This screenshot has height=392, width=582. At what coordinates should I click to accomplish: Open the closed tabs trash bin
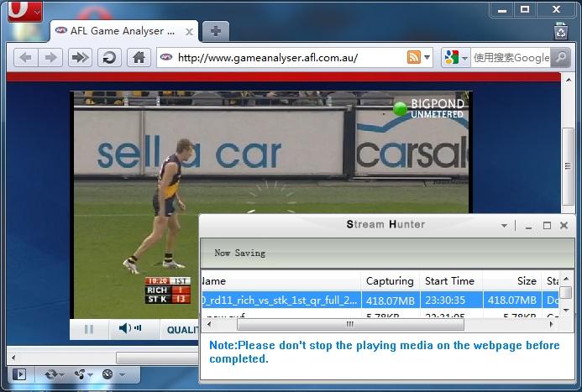(561, 31)
